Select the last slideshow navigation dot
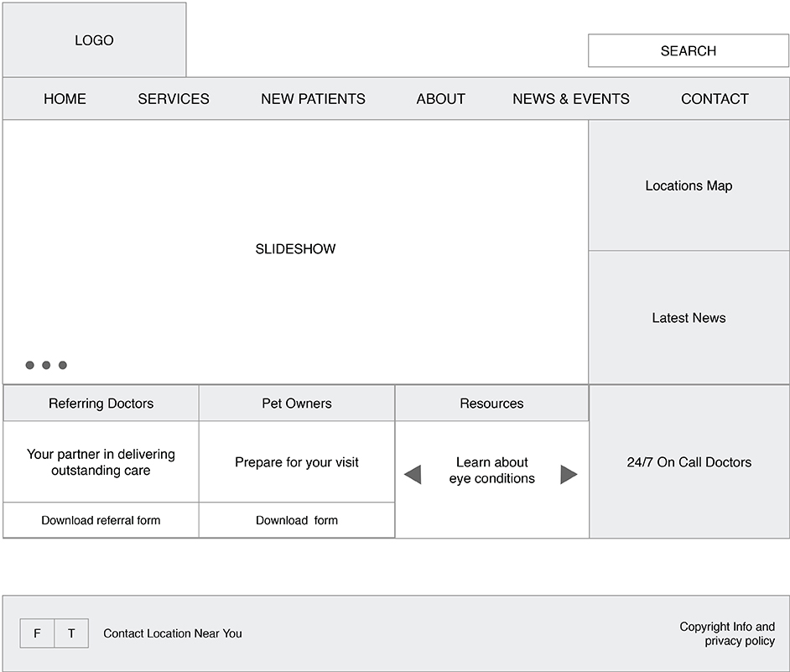790x672 pixels. [64, 365]
